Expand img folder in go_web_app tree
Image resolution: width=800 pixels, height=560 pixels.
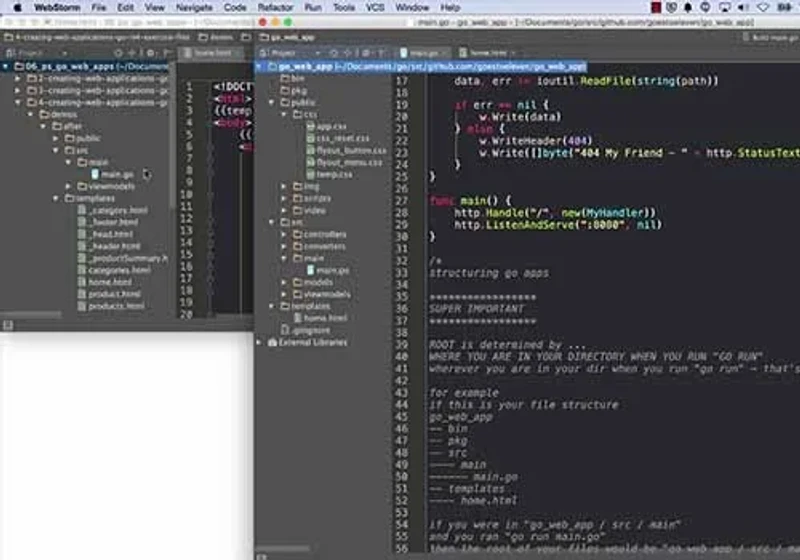point(284,186)
